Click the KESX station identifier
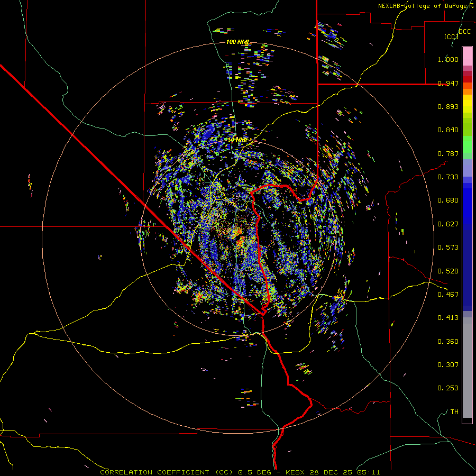Image resolution: width=476 pixels, height=476 pixels. [296, 472]
